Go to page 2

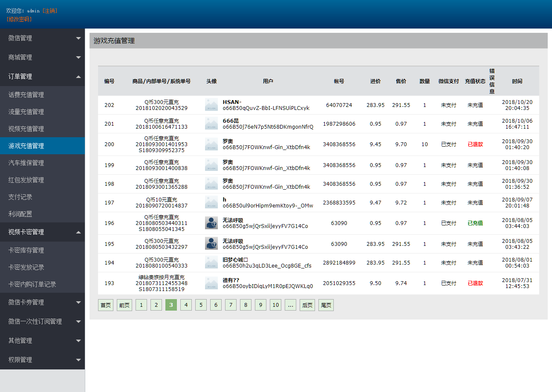click(156, 305)
